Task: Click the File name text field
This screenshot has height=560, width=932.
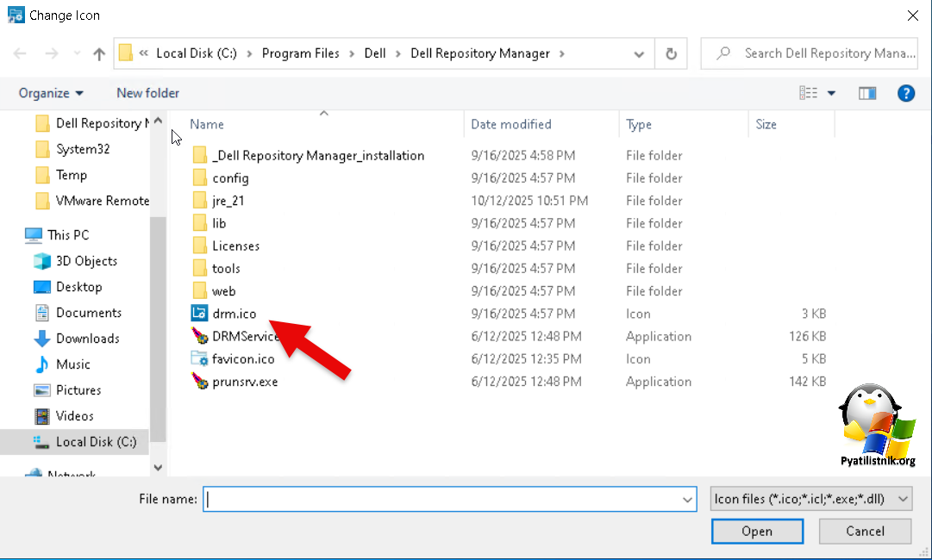Action: click(441, 499)
